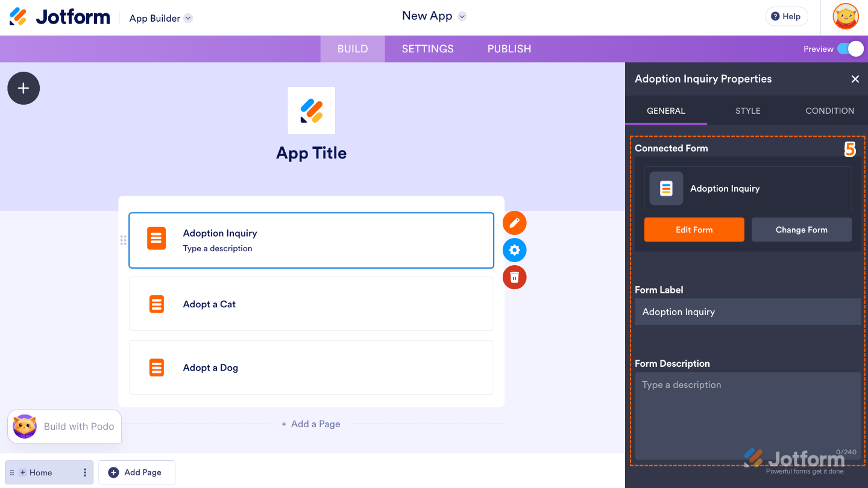868x488 pixels.
Task: Add a new page with the Add Page button
Action: 136,472
